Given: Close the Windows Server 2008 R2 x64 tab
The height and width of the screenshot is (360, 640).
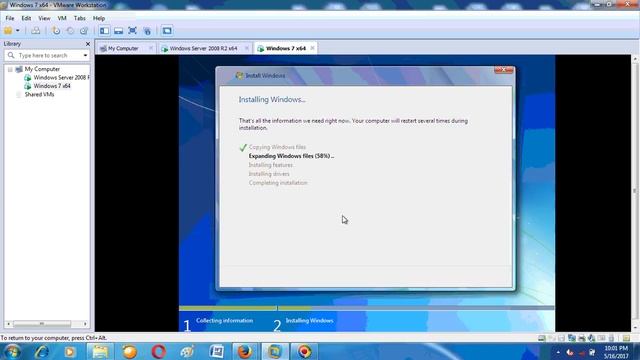Looking at the screenshot, I should [247, 48].
